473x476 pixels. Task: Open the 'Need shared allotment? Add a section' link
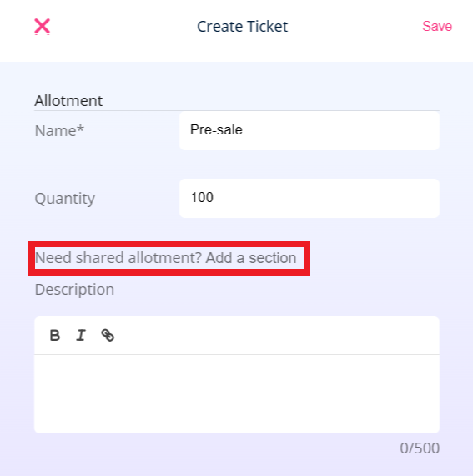pyautogui.click(x=165, y=258)
